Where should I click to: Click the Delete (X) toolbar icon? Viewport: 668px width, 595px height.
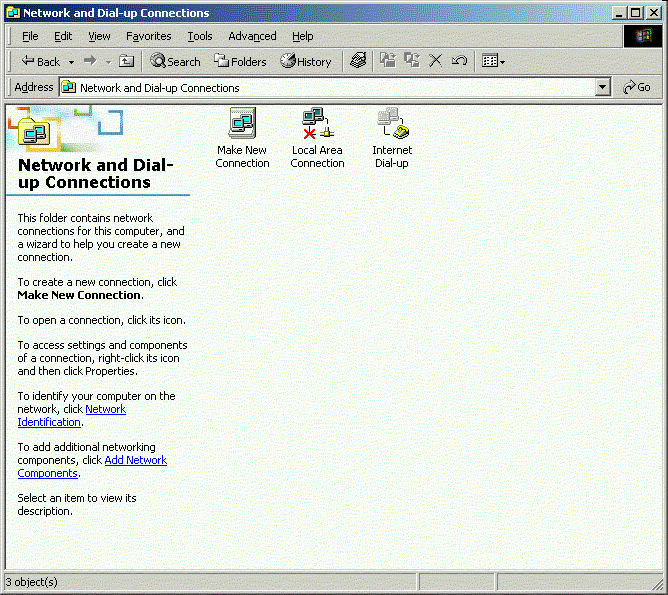click(435, 61)
